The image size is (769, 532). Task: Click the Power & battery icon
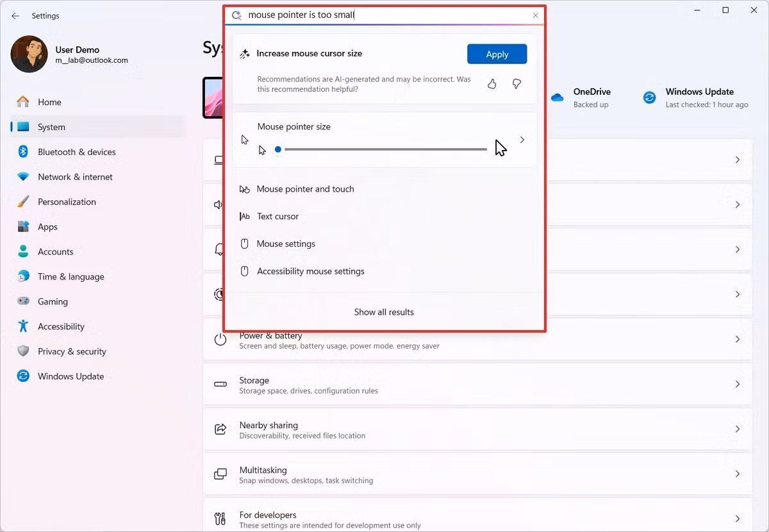[x=220, y=339]
